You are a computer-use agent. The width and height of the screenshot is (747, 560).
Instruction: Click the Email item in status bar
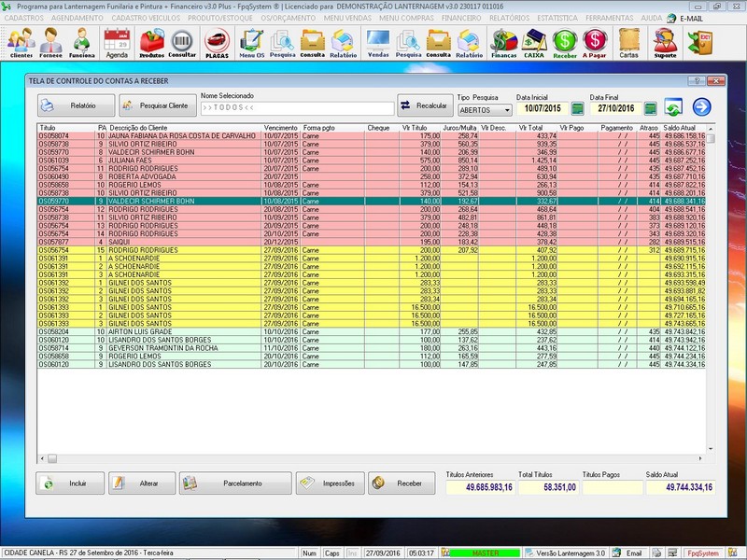627,553
